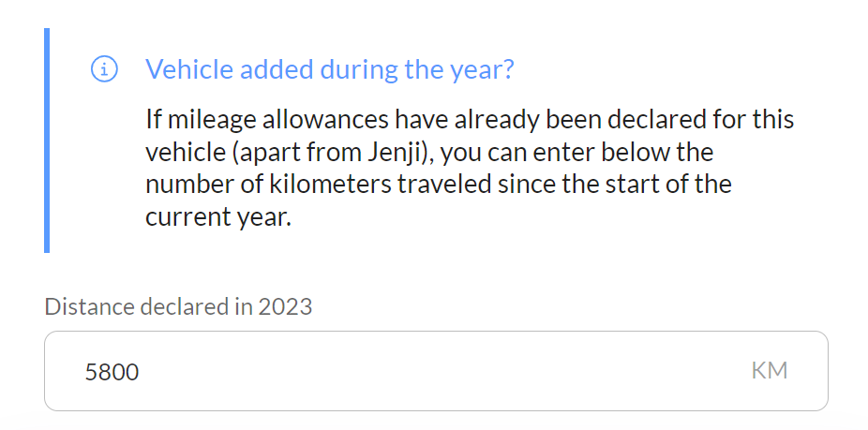
Task: Click the phrase 'current year.' in the notice
Action: click(218, 217)
